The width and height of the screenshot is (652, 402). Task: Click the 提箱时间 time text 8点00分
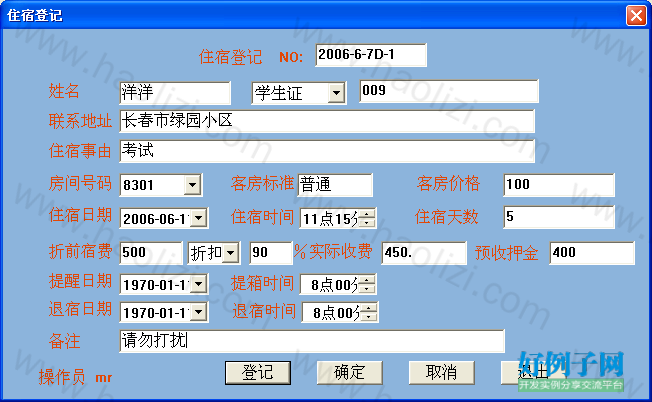click(334, 285)
